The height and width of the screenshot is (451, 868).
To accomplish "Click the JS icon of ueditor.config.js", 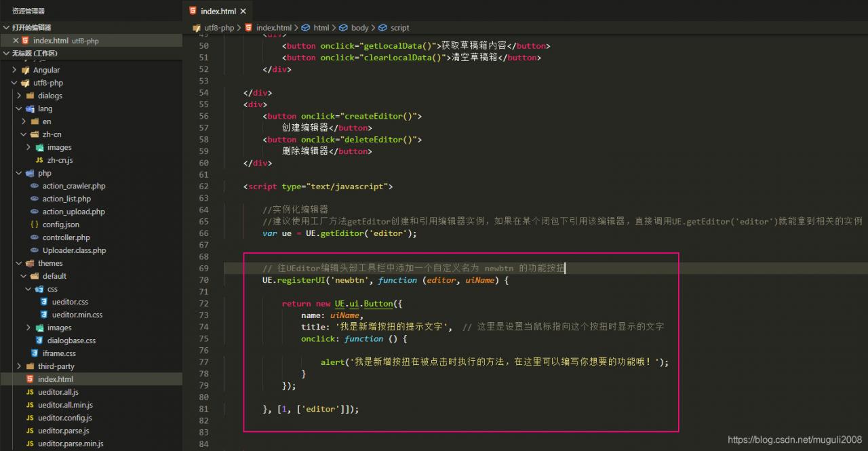I will tap(30, 418).
